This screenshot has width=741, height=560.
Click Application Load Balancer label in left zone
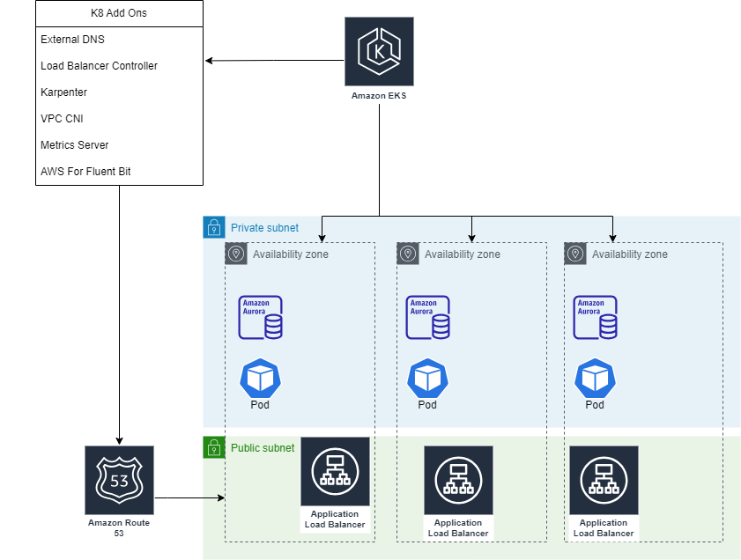tap(335, 519)
